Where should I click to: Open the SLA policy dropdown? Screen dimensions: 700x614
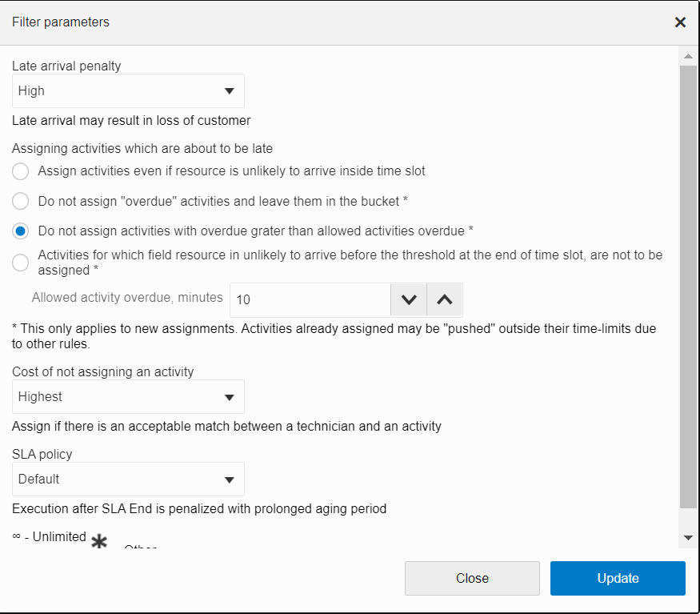click(128, 480)
